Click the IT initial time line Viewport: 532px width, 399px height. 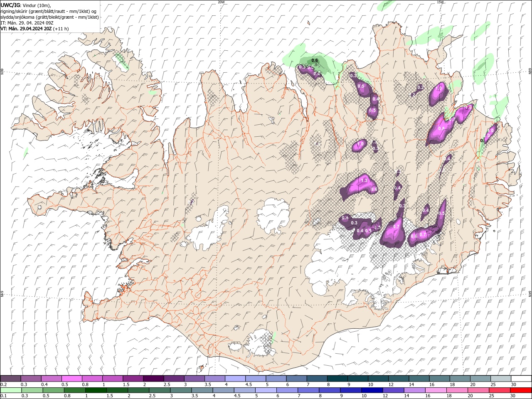pyautogui.click(x=27, y=23)
